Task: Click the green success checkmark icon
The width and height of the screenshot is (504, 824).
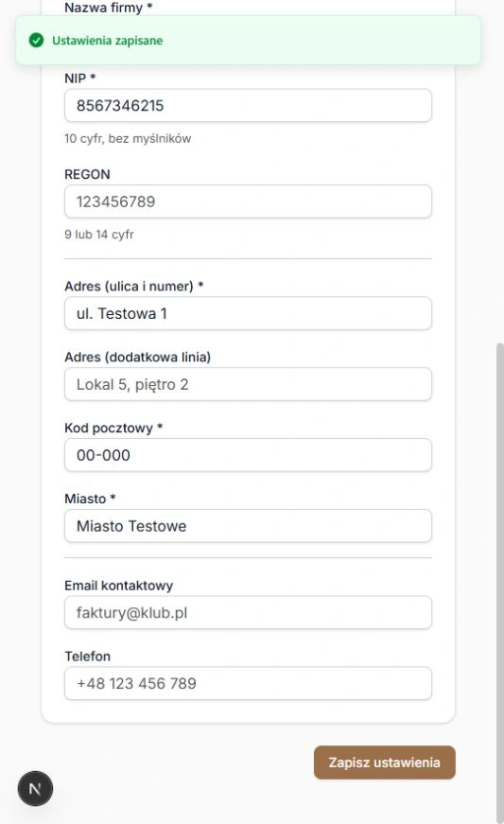Action: tap(36, 41)
